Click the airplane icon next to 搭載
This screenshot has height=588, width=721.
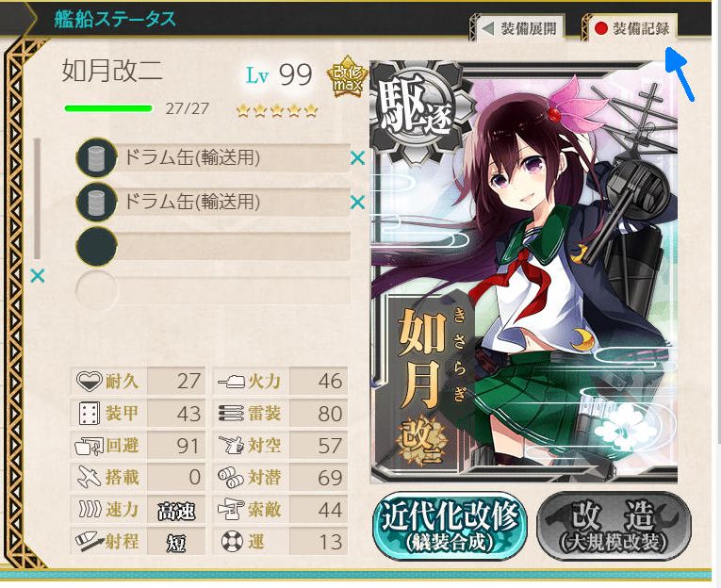click(x=89, y=477)
